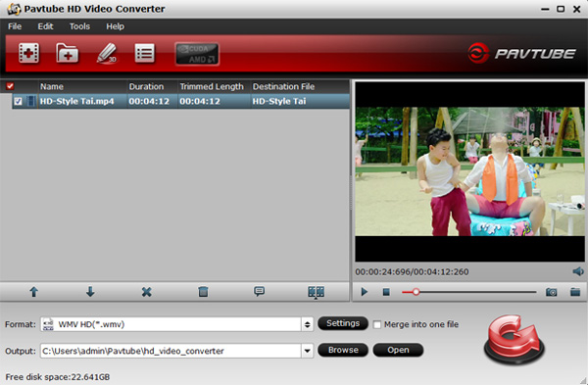Click the Add from Folder icon
The image size is (588, 385).
click(67, 53)
